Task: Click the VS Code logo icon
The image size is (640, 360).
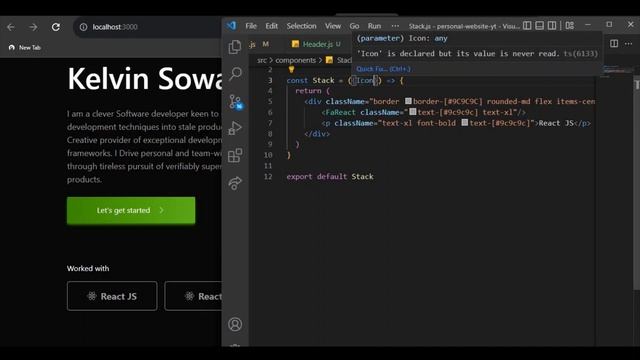Action: click(x=231, y=25)
